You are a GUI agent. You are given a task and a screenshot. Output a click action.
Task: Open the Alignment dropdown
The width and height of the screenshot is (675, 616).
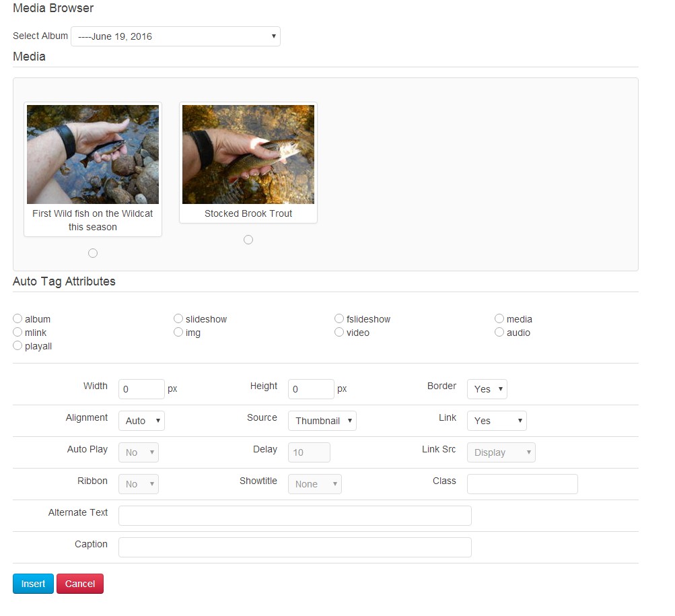pyautogui.click(x=141, y=421)
